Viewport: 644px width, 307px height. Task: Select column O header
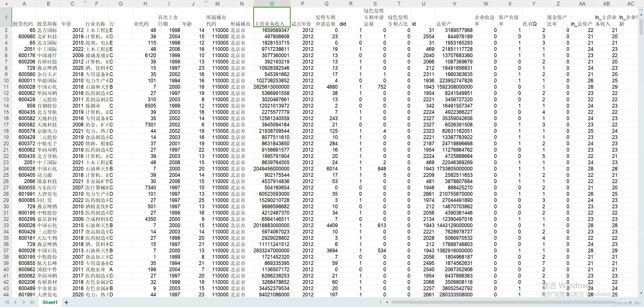click(272, 4)
